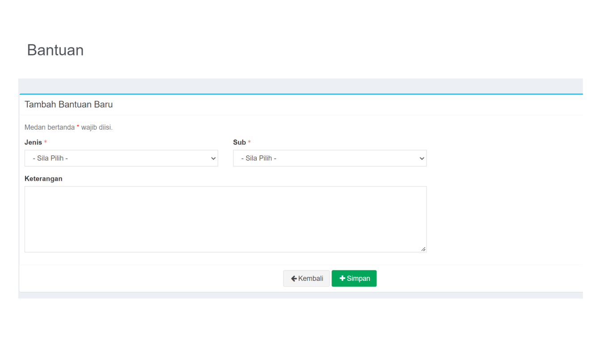Click the plus icon on Simpan button
The width and height of the screenshot is (604, 364).
click(342, 278)
